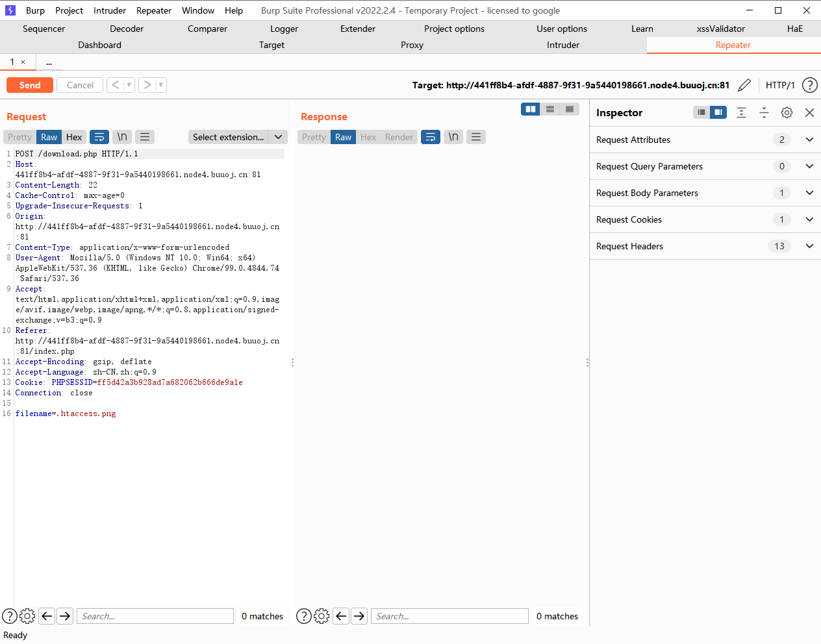
Task: Choose the top-bottom layout icon
Action: 550,109
